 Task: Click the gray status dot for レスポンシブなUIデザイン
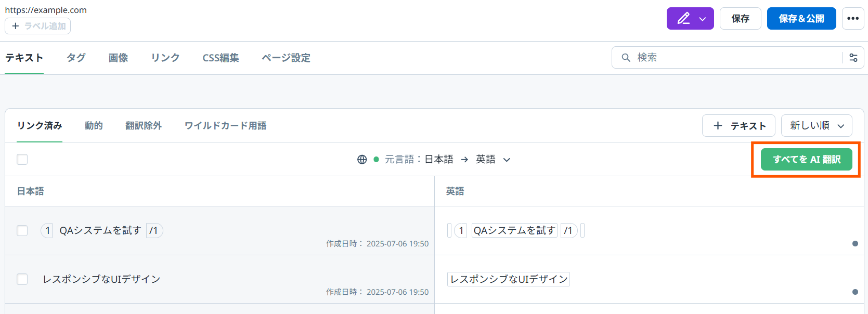point(855,292)
